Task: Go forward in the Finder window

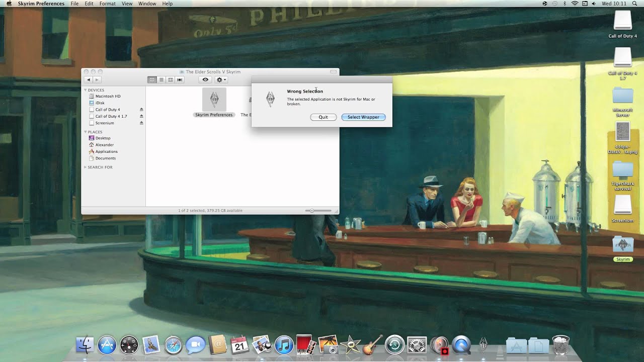Action: 98,79
